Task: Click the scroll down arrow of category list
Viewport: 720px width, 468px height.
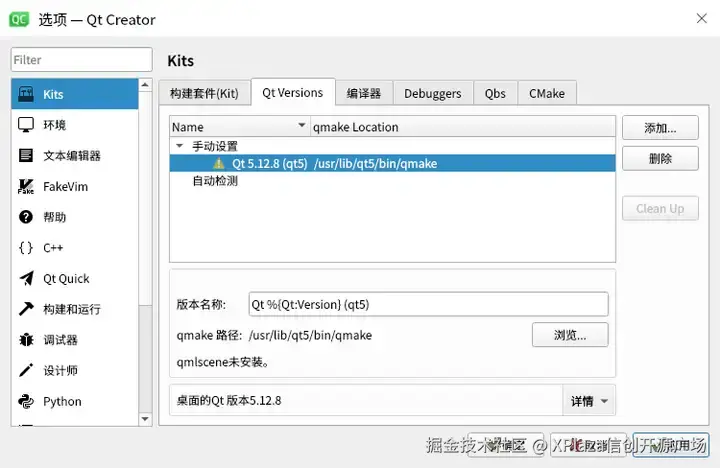Action: (145, 419)
